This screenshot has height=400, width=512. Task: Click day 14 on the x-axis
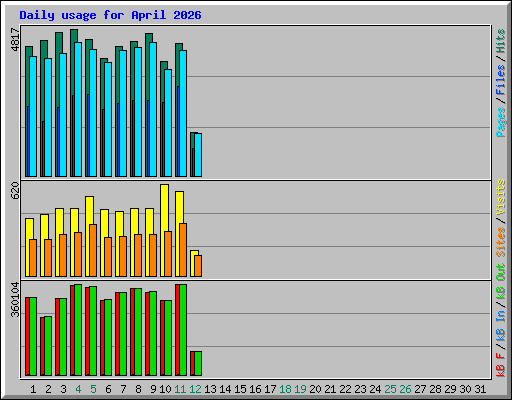225,389
